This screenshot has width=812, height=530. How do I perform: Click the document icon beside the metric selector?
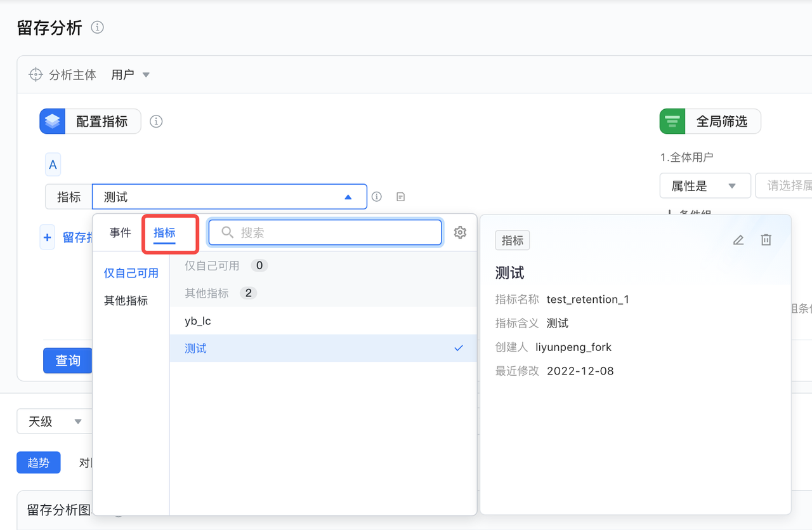point(400,197)
